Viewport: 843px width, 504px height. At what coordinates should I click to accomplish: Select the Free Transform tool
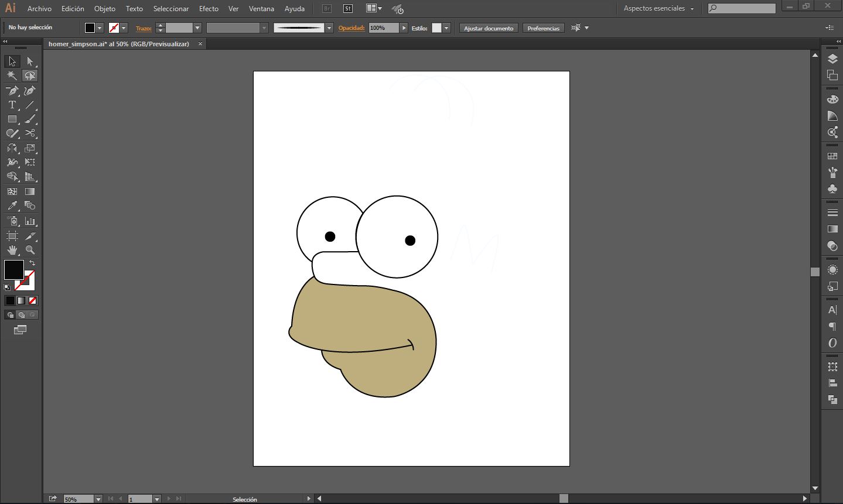(30, 162)
